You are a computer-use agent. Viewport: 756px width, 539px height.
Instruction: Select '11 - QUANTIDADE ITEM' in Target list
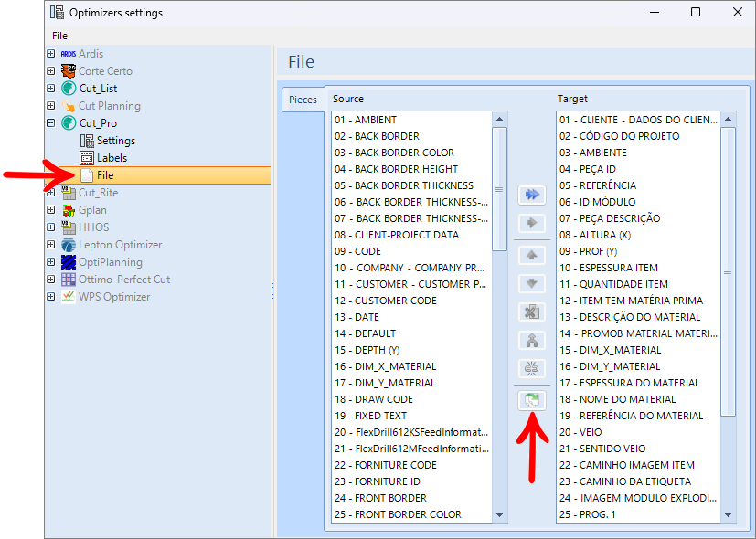[638, 284]
